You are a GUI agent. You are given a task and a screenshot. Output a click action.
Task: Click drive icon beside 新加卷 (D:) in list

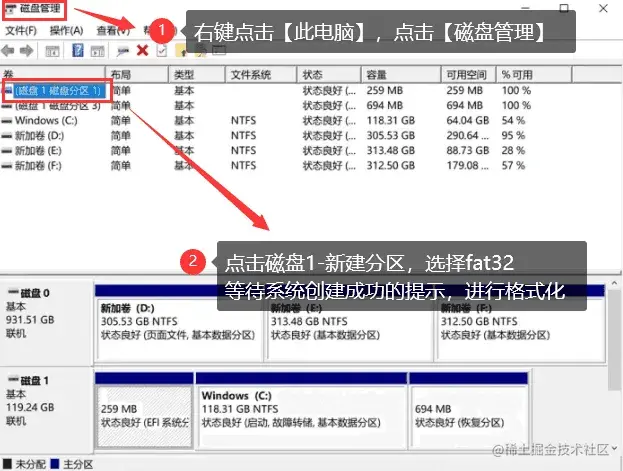tap(6, 136)
